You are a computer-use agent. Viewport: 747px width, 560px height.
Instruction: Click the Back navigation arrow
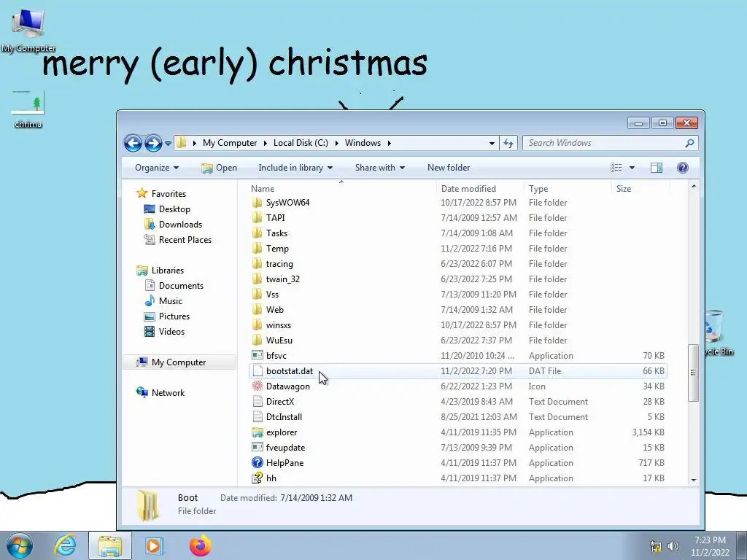click(x=133, y=143)
